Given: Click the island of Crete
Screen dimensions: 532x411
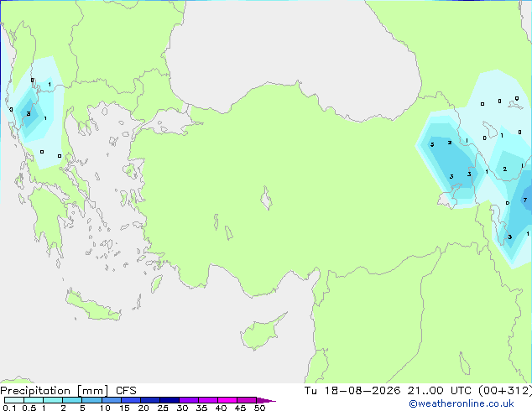Looking at the screenshot, I should [92, 307].
